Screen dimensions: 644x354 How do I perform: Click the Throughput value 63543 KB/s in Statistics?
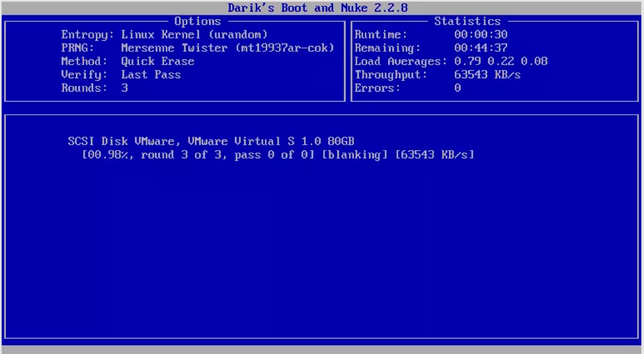point(487,74)
